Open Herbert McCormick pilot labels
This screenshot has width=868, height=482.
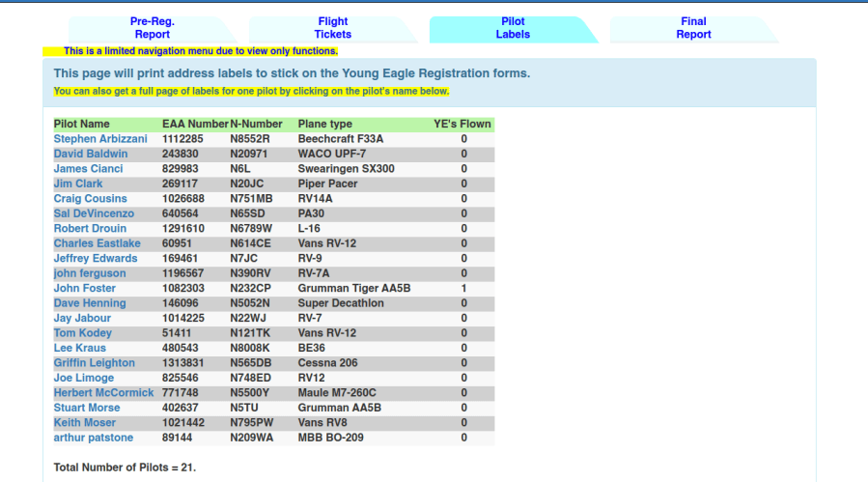[x=103, y=393]
